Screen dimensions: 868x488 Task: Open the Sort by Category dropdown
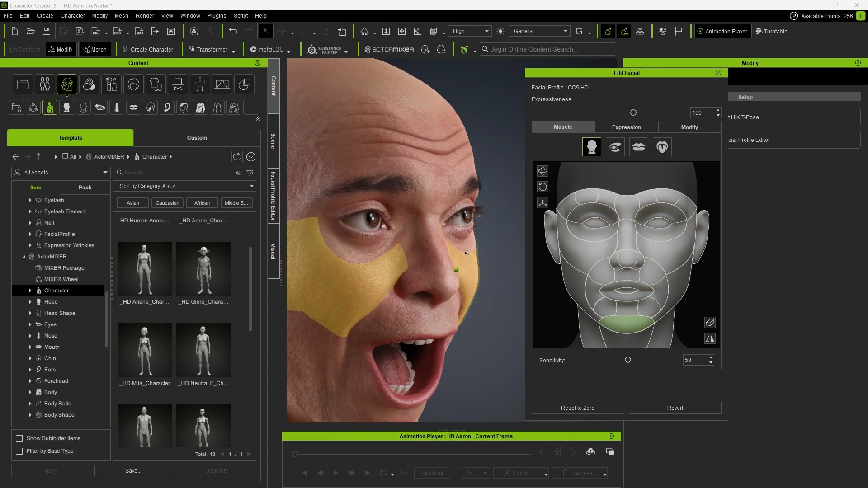[185, 186]
